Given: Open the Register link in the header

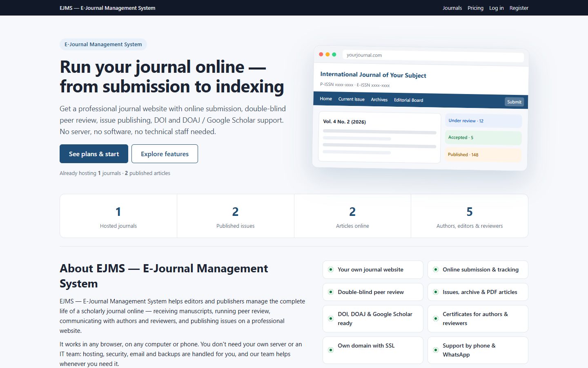Looking at the screenshot, I should (x=519, y=8).
